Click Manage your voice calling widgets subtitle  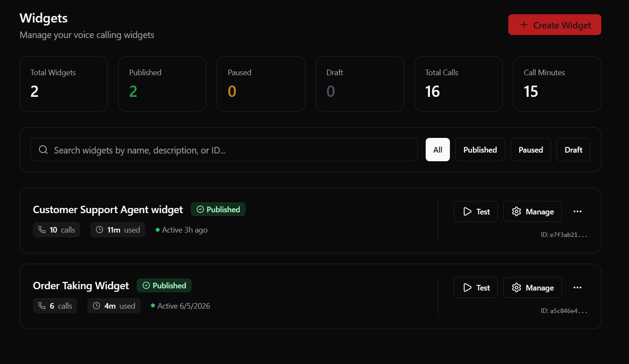(x=87, y=35)
